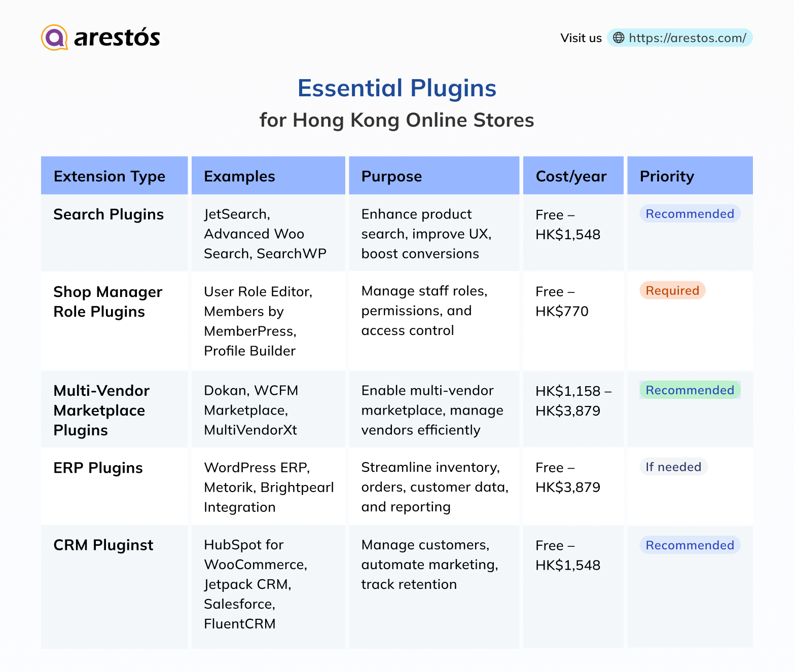
Task: Click the CRM Pluginst row label
Action: (103, 545)
